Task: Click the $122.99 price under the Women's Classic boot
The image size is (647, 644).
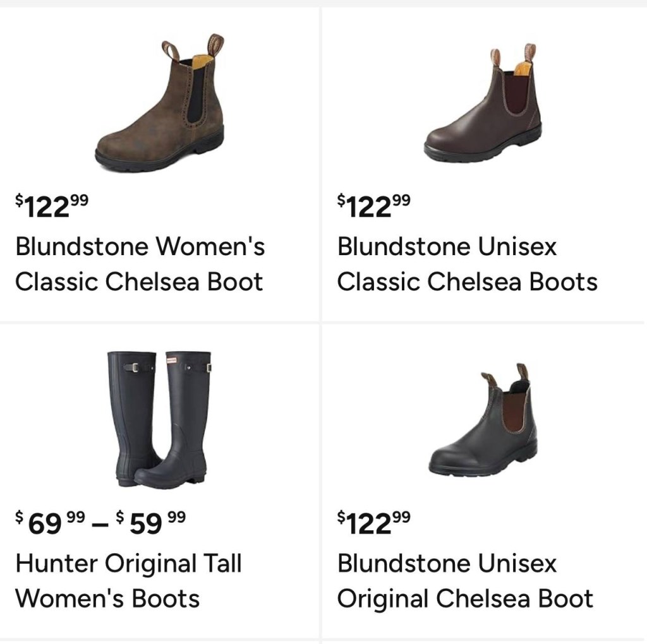Action: coord(52,206)
